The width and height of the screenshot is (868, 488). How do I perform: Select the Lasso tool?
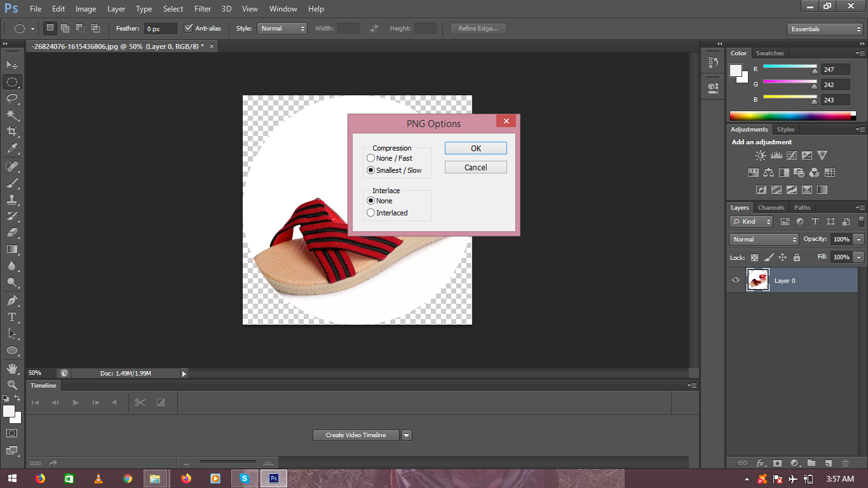pos(12,98)
